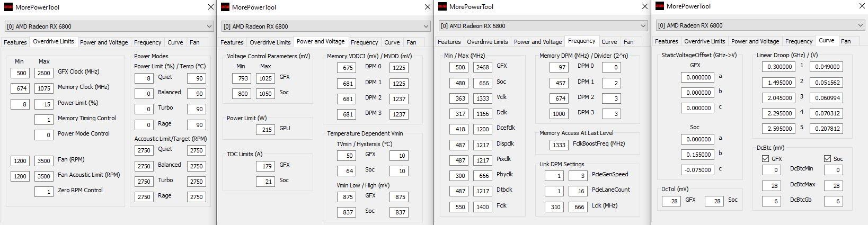Toggle the DcBtc Soc checkbox
868x225 pixels.
pos(827,159)
